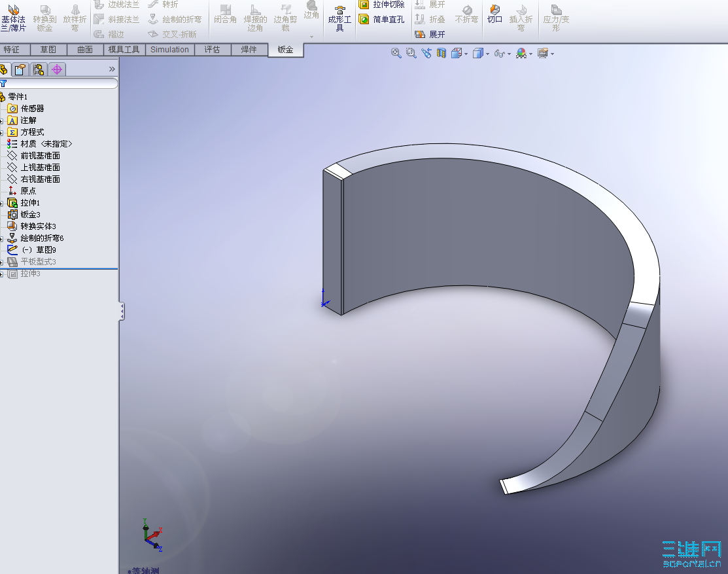The width and height of the screenshot is (728, 574).
Task: Click the Zoom to Area icon
Action: [411, 54]
